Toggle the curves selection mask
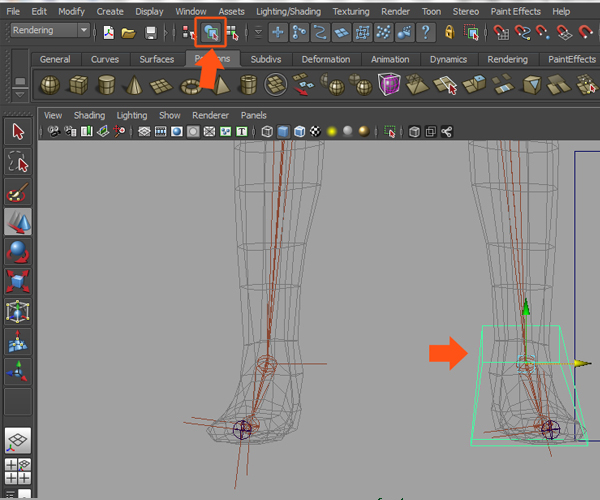Image resolution: width=600 pixels, height=500 pixels. (320, 32)
